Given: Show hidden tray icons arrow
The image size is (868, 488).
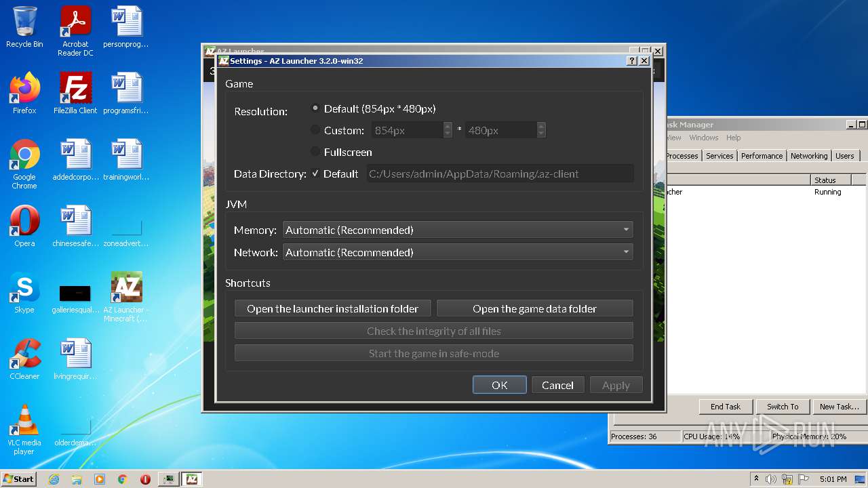Looking at the screenshot, I should (x=756, y=479).
